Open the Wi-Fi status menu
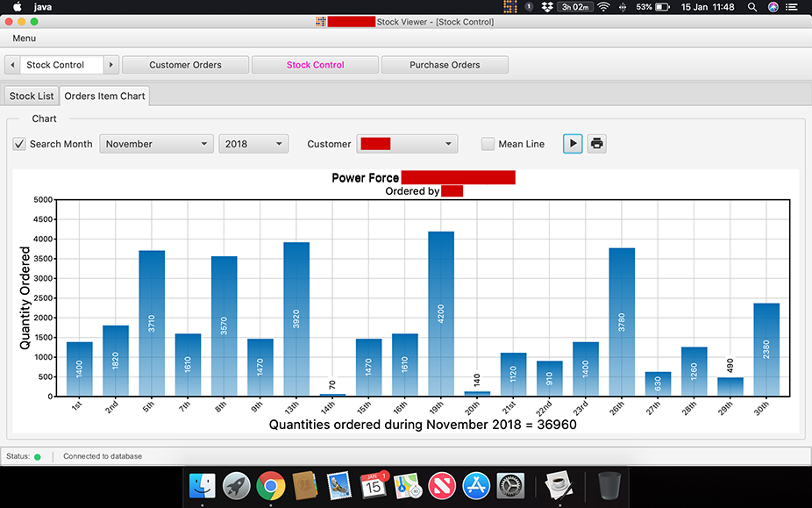This screenshot has width=812, height=508. (x=603, y=7)
